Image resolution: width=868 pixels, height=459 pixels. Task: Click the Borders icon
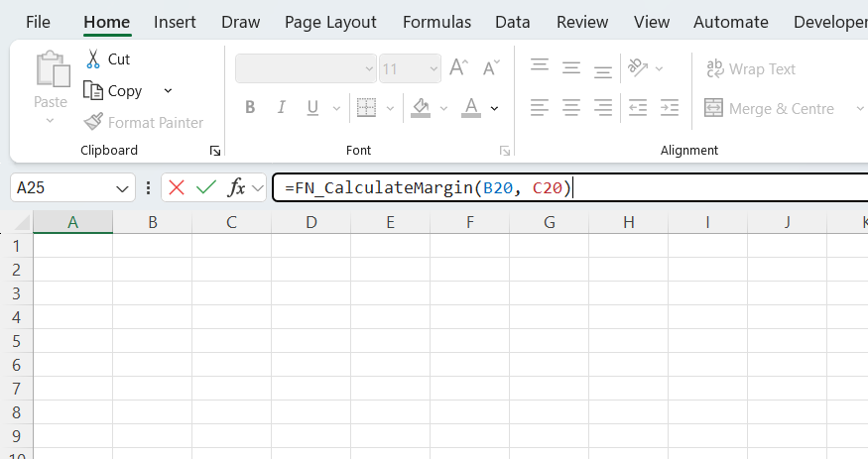pyautogui.click(x=366, y=108)
